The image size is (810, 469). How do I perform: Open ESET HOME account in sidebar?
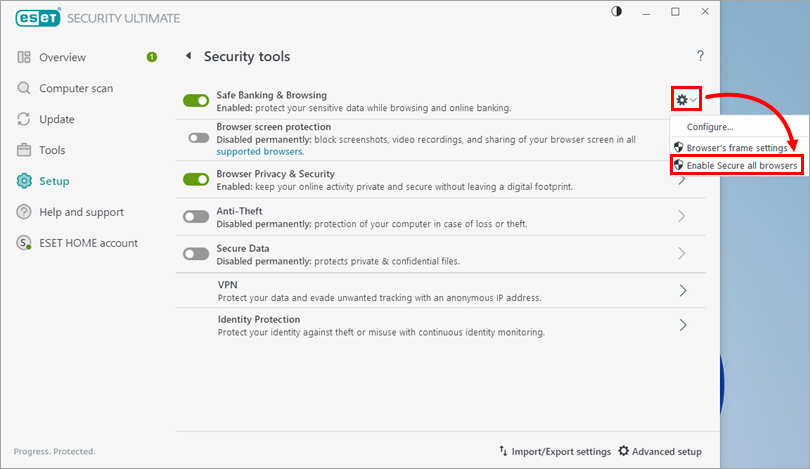(x=88, y=243)
